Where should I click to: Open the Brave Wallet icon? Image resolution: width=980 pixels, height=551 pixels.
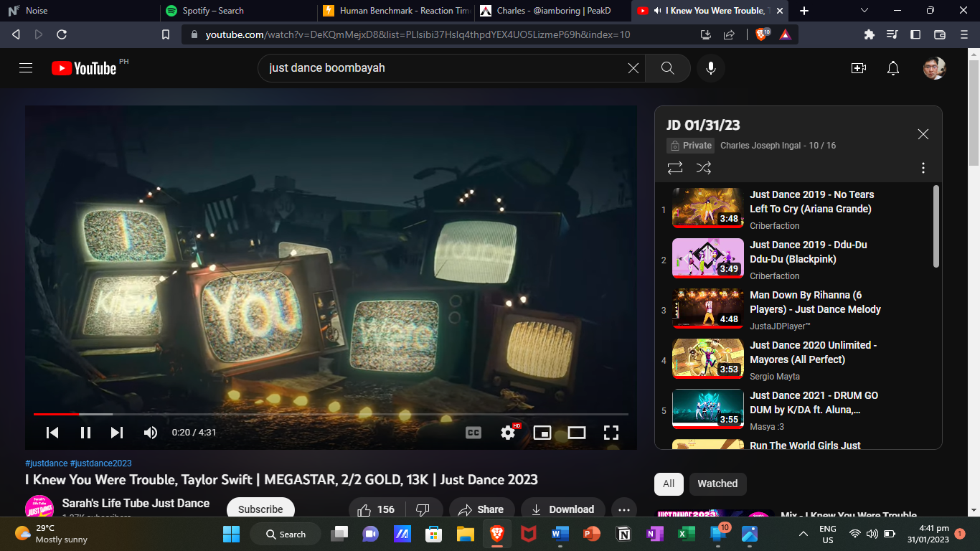click(x=940, y=34)
